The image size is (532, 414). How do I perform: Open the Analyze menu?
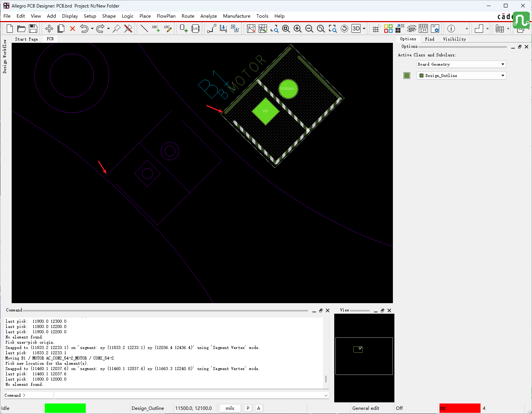208,16
